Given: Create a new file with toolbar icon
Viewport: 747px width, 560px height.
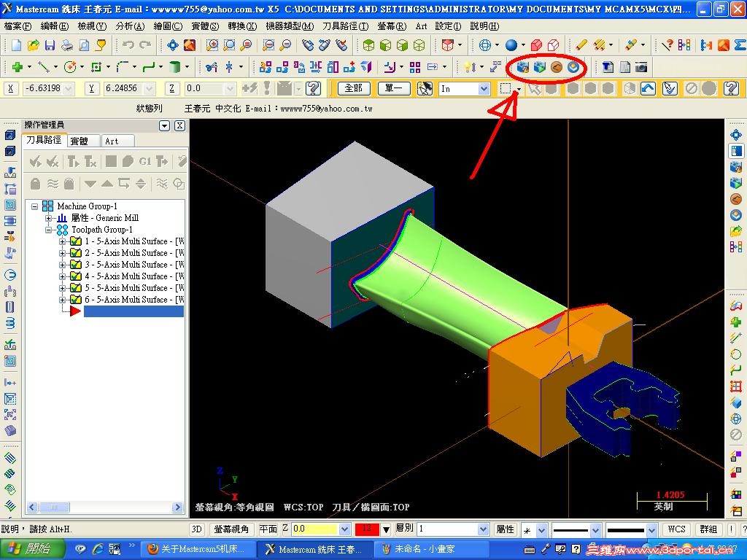Looking at the screenshot, I should point(17,45).
